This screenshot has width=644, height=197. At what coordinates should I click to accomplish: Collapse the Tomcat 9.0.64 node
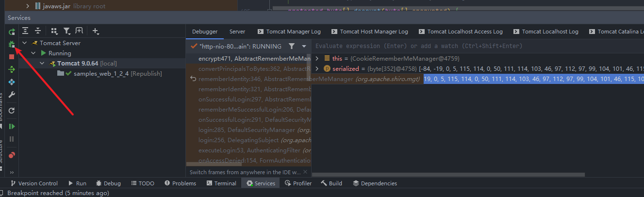42,63
